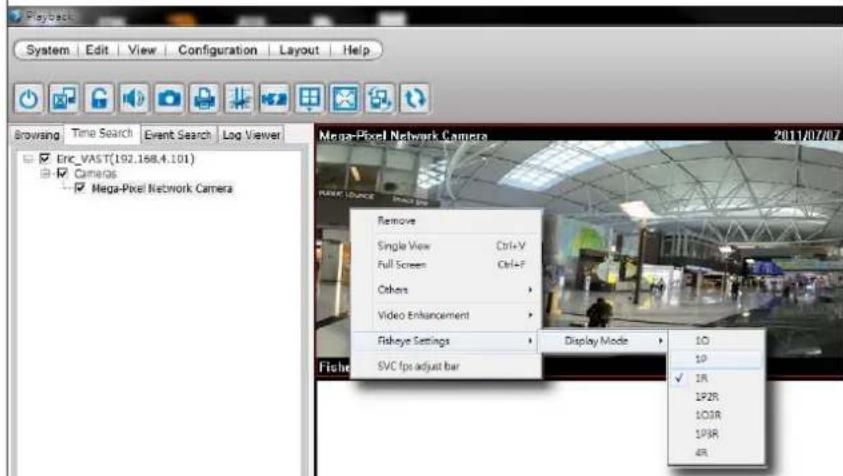Viewport: 843px width, 476px height.
Task: Toggle the Cameras node checkbox
Action: [x=62, y=173]
